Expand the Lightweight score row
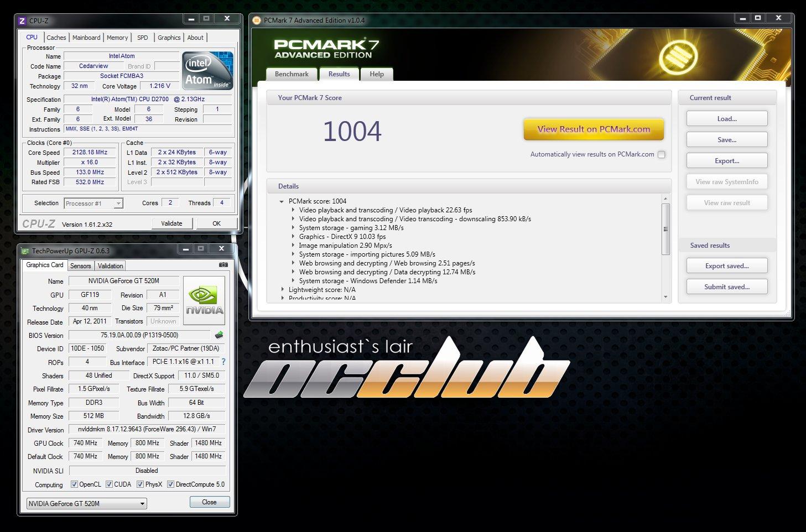Viewport: 806px width, 532px height. click(283, 290)
